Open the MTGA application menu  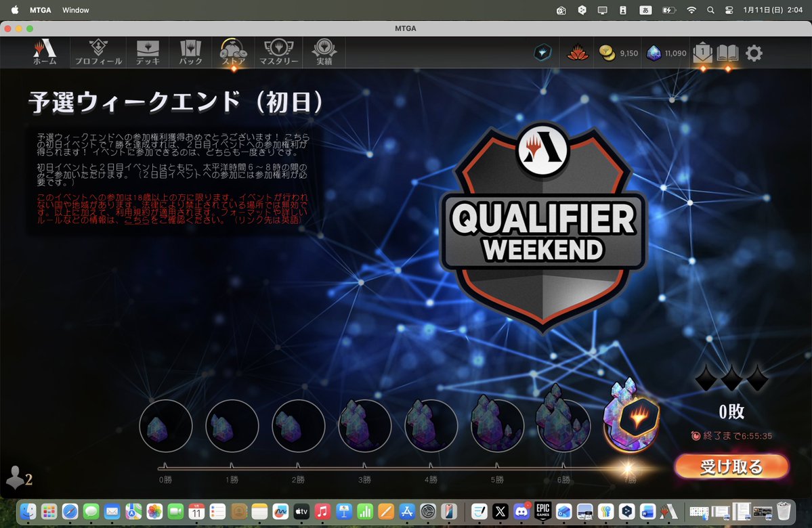coord(41,10)
